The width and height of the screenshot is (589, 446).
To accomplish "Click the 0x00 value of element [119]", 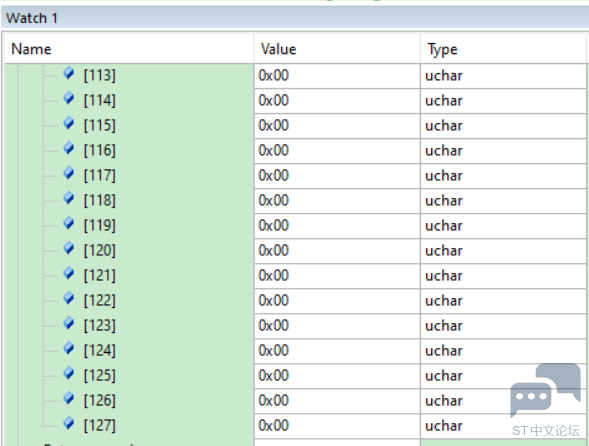I will coord(273,225).
